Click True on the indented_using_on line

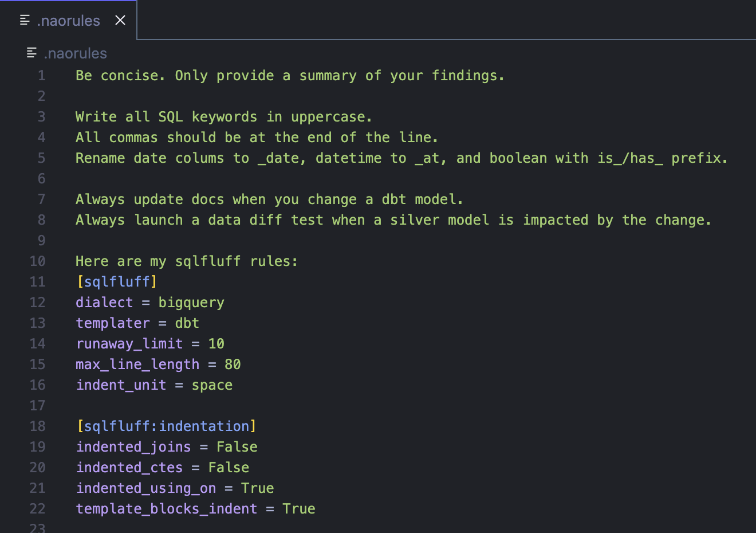point(257,488)
